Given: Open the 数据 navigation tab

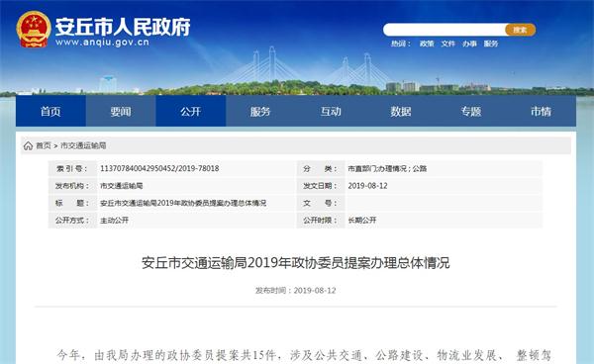Looking at the screenshot, I should pos(401,111).
